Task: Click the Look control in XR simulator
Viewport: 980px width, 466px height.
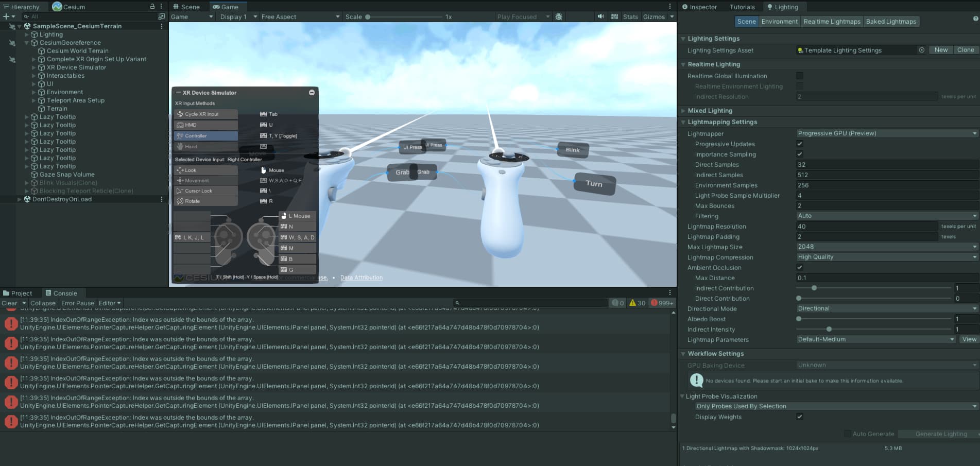Action: pos(206,170)
